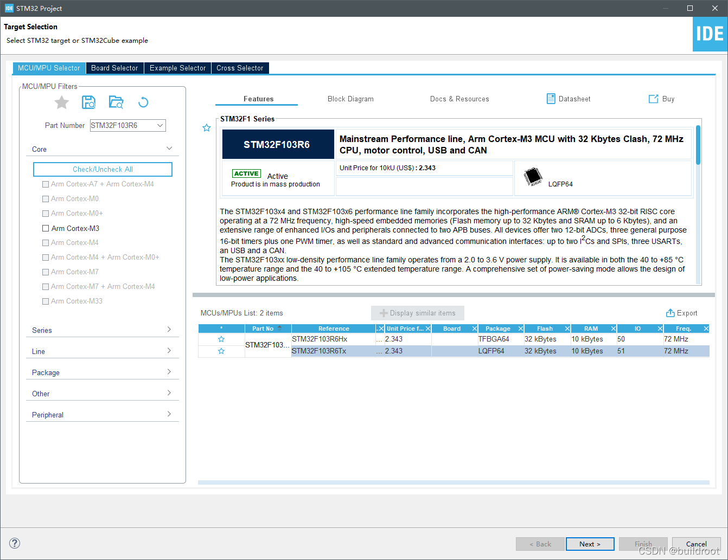Click the save search filter icon

click(89, 102)
